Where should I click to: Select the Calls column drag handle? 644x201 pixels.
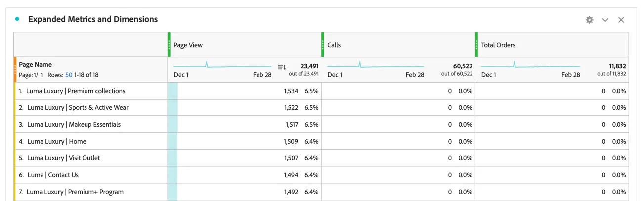[x=323, y=45]
